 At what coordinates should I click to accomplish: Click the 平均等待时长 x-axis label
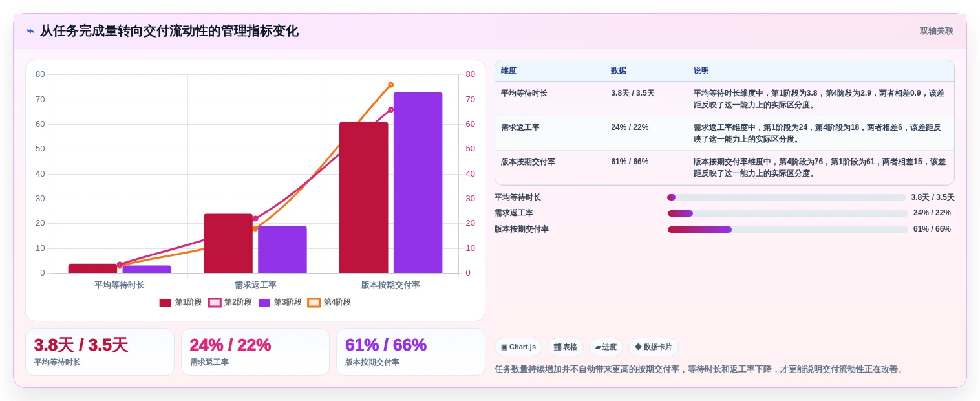pos(120,285)
